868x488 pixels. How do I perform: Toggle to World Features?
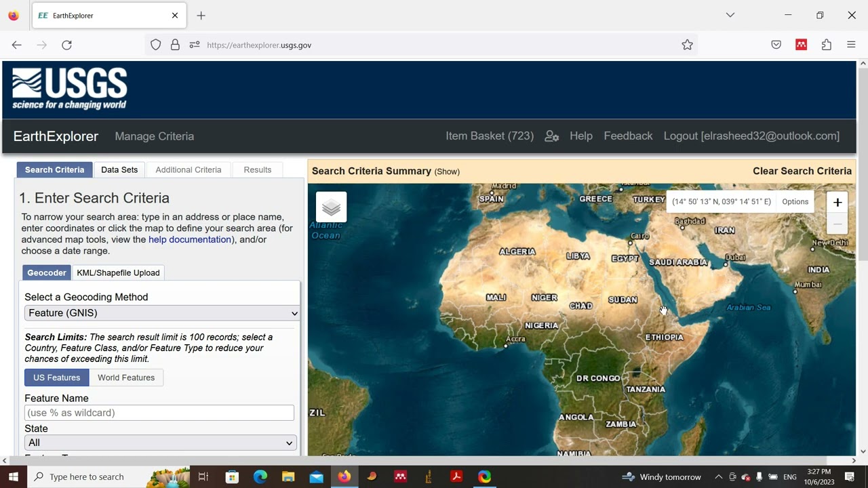click(x=126, y=378)
